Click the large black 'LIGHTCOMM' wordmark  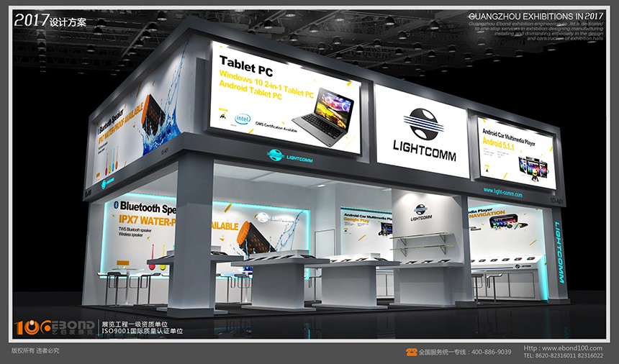(425, 150)
